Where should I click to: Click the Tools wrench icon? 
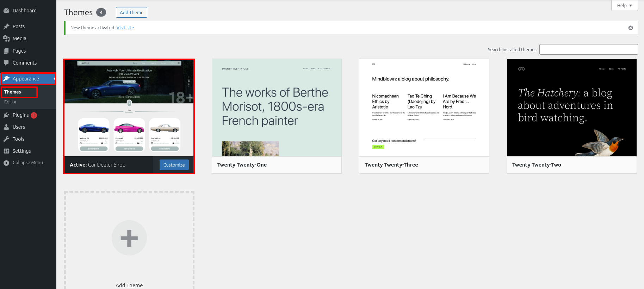tap(6, 139)
